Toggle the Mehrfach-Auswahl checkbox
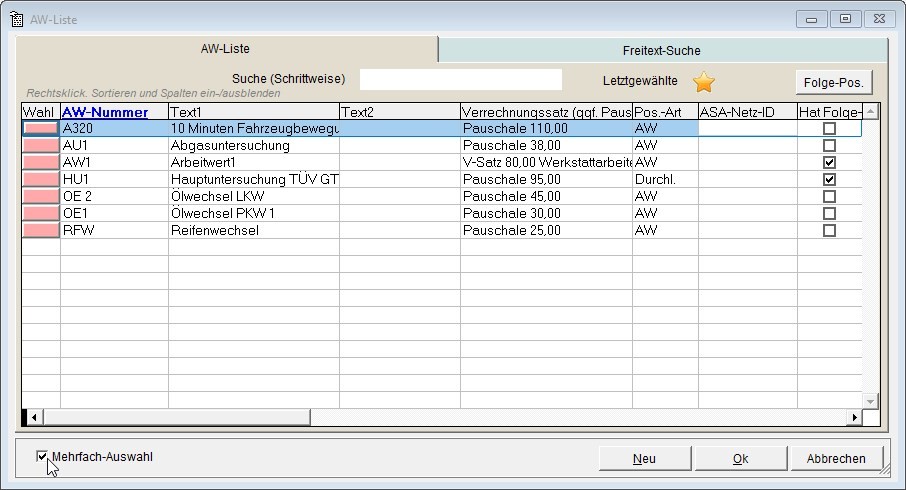This screenshot has height=490, width=906. coord(42,456)
